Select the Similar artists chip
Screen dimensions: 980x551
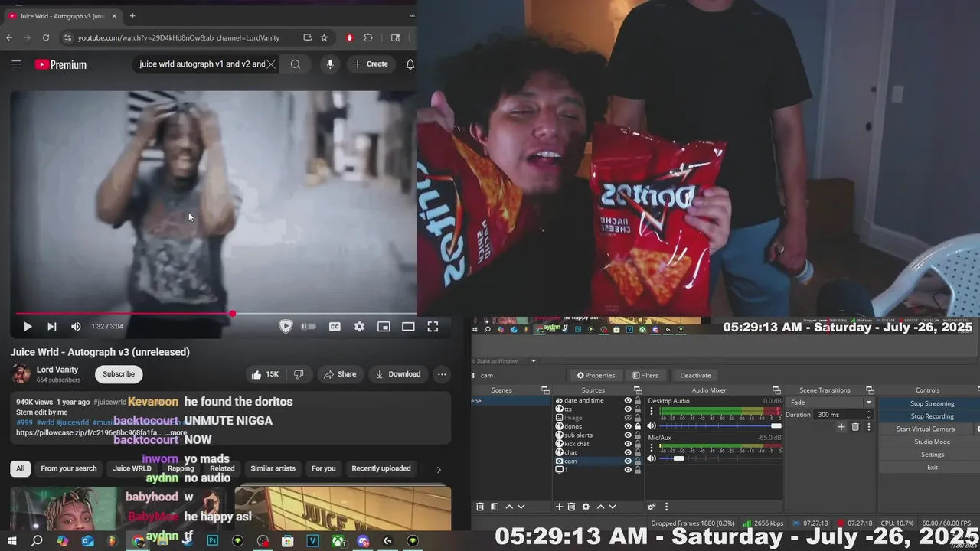click(x=273, y=468)
